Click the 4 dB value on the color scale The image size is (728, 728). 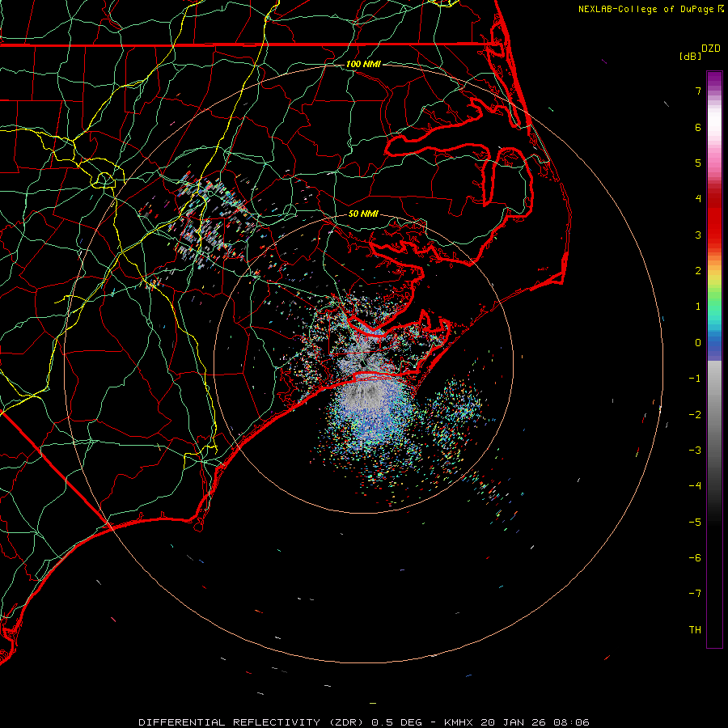[x=698, y=199]
